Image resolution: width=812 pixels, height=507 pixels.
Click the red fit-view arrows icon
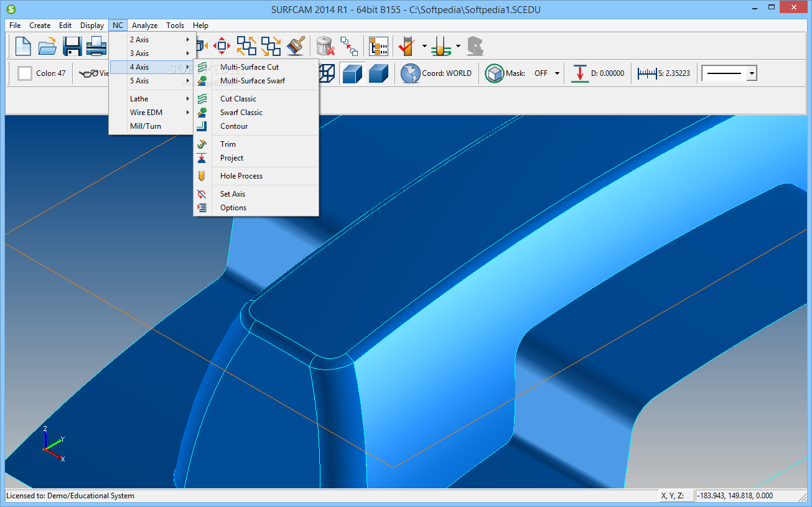222,46
